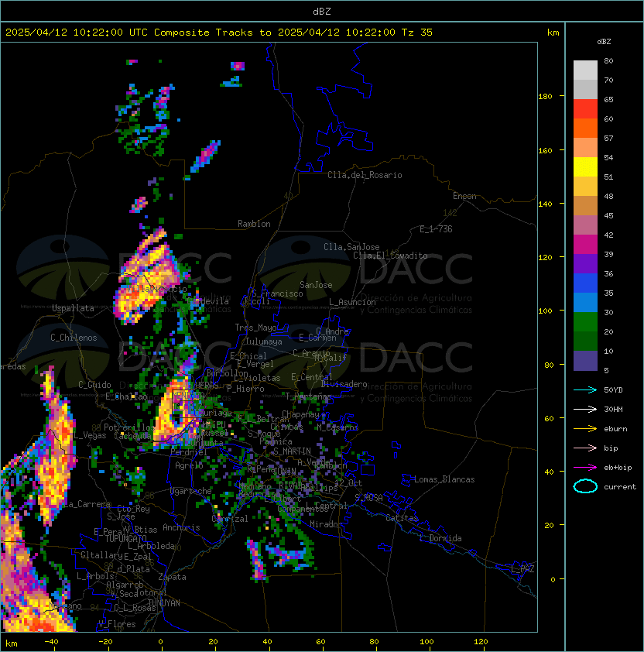Click the 'Clla.El_Cavadito' map label

pos(390,256)
